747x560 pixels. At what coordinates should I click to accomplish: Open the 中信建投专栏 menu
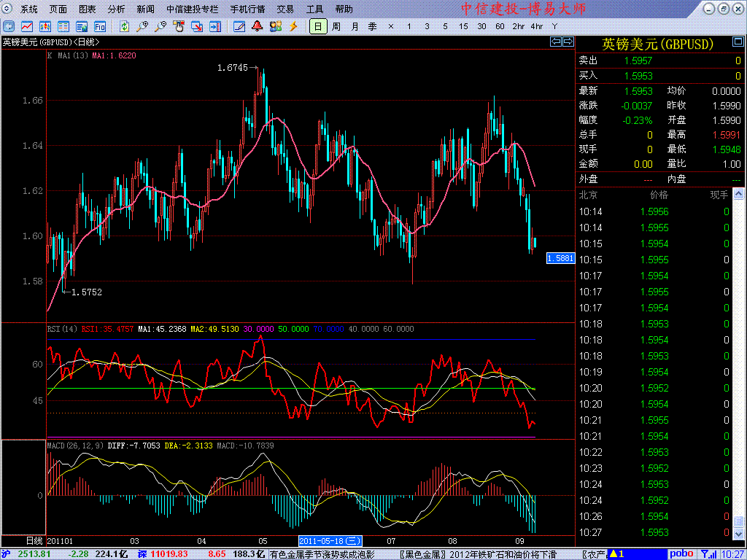(x=193, y=9)
